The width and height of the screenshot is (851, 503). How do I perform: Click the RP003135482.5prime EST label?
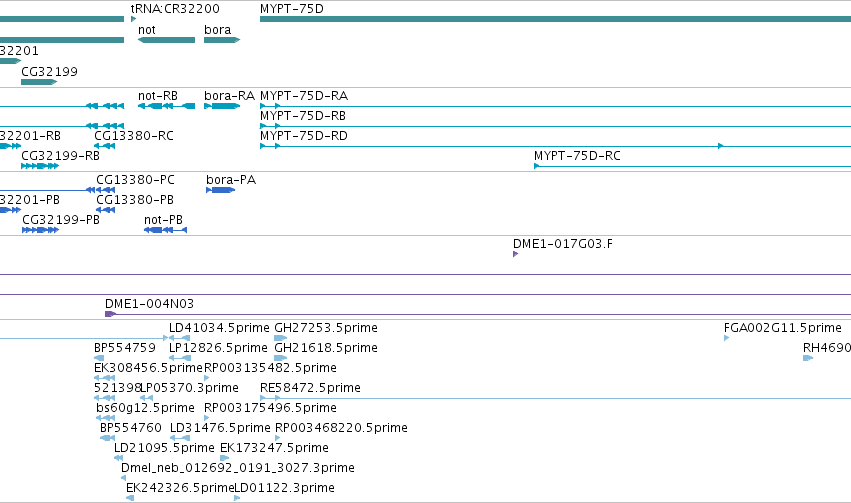point(270,368)
